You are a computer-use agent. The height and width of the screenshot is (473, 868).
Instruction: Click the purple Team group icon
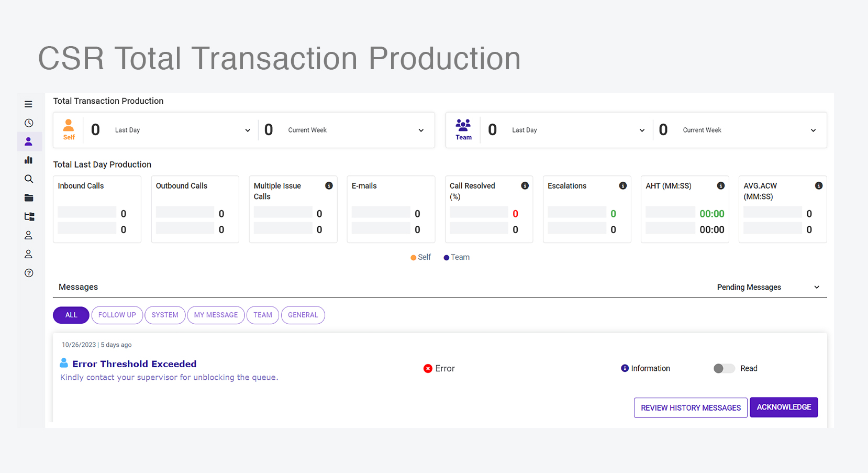click(463, 125)
